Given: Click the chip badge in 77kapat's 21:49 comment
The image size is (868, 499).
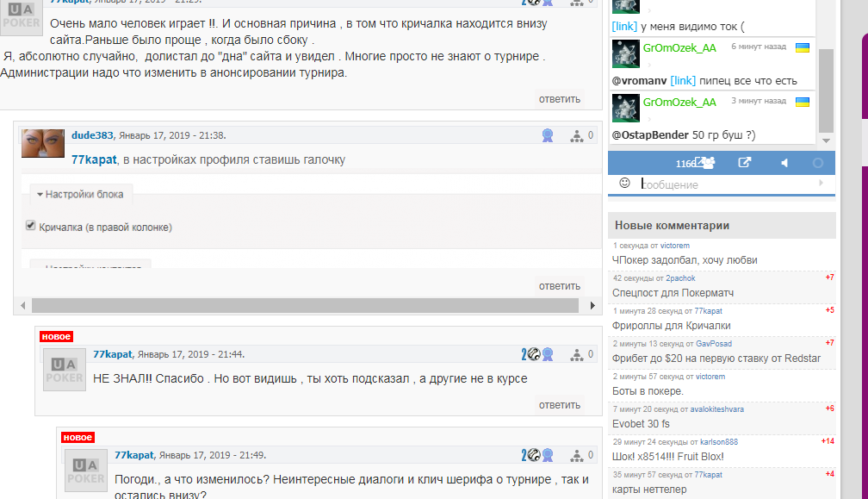Looking at the screenshot, I should tap(534, 455).
